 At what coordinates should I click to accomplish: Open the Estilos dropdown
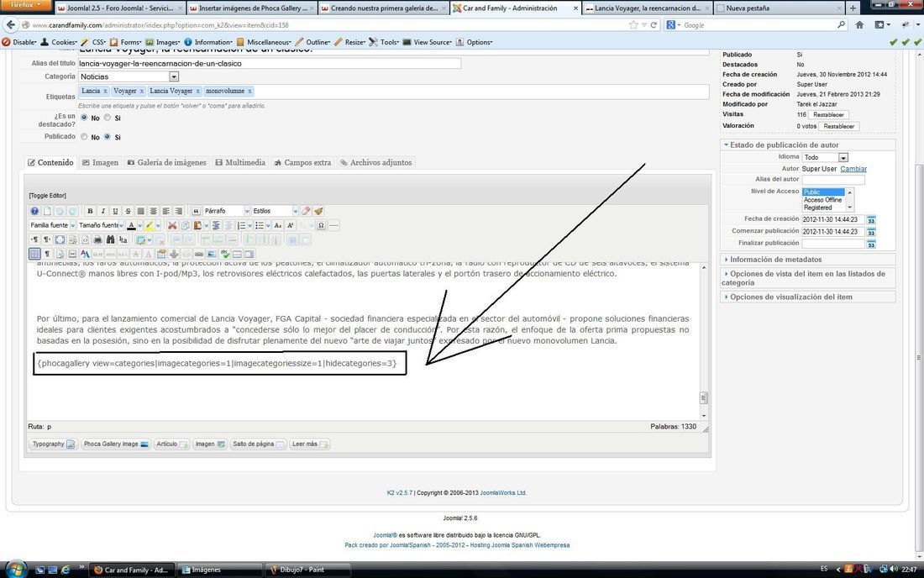pyautogui.click(x=275, y=211)
